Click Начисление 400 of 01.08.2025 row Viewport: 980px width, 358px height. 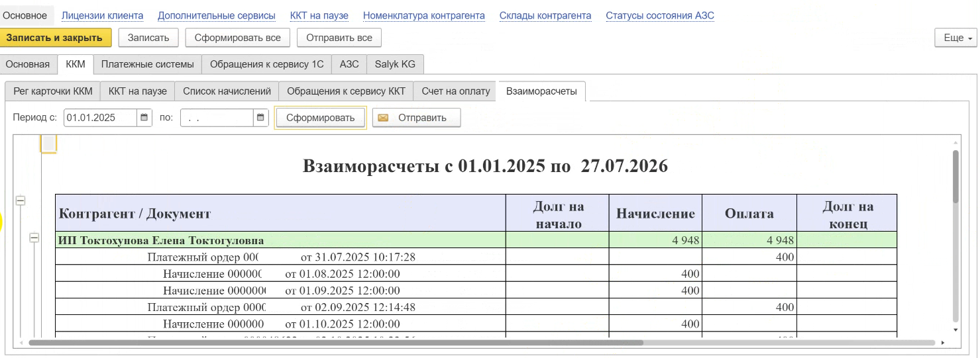pyautogui.click(x=690, y=273)
